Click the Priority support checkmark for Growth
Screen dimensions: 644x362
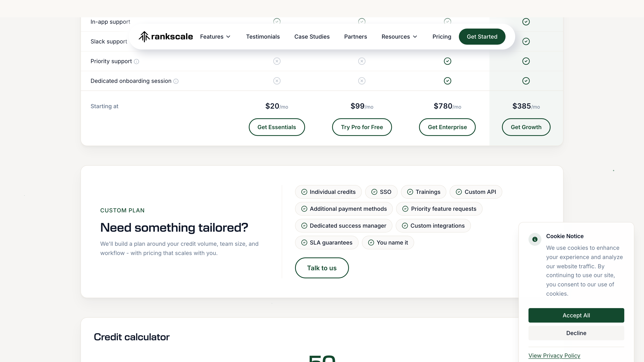526,61
